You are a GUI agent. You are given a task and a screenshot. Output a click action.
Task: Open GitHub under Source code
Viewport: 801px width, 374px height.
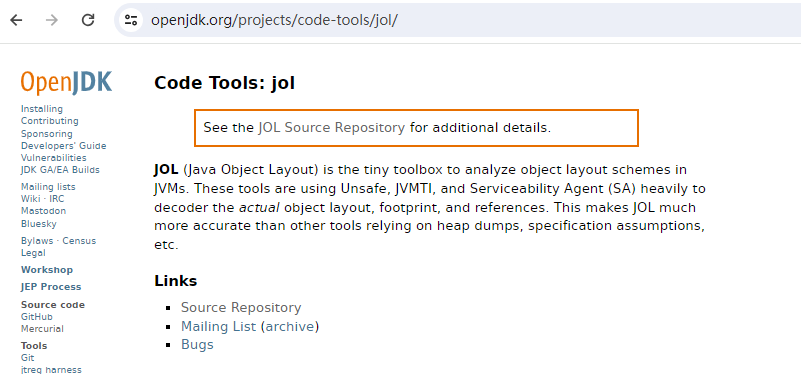click(37, 317)
